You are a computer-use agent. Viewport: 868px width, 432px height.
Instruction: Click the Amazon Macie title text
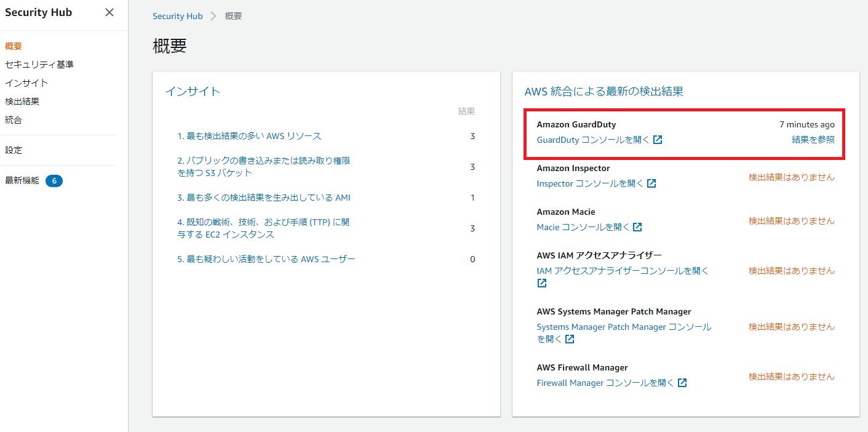566,212
